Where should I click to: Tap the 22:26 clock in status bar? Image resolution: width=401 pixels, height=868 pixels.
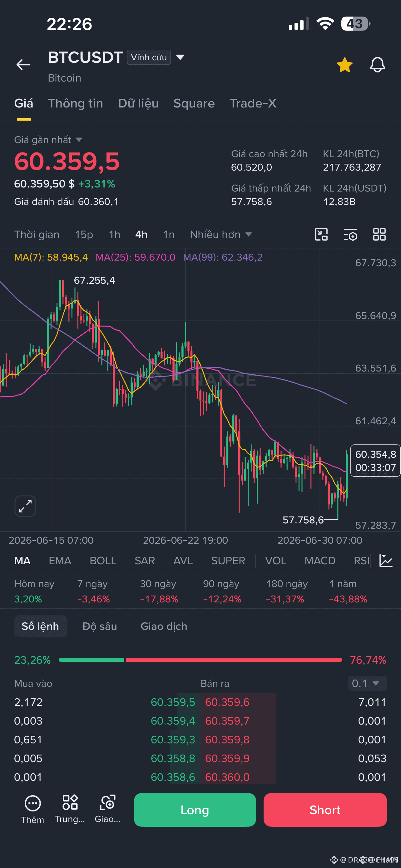point(69,24)
